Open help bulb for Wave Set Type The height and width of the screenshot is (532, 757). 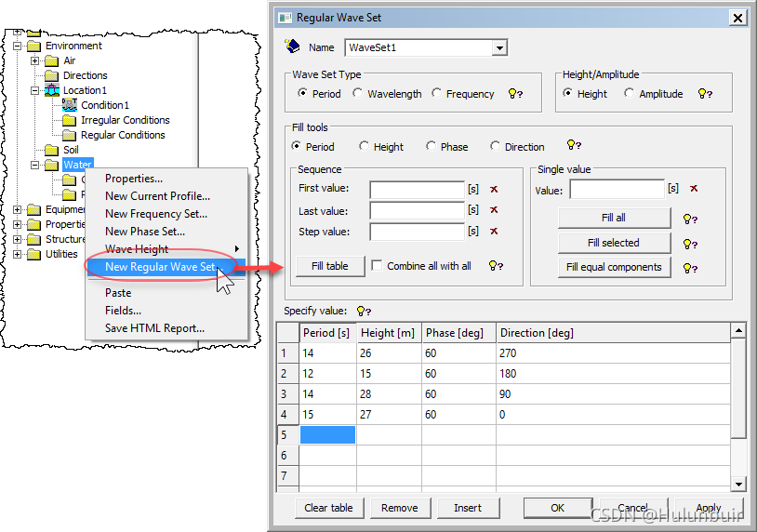(x=515, y=94)
